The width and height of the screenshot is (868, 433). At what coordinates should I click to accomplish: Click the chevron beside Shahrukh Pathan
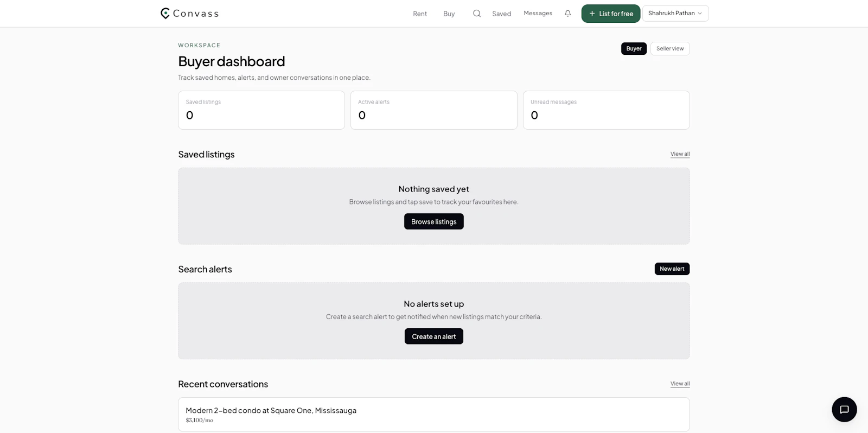[x=700, y=14]
